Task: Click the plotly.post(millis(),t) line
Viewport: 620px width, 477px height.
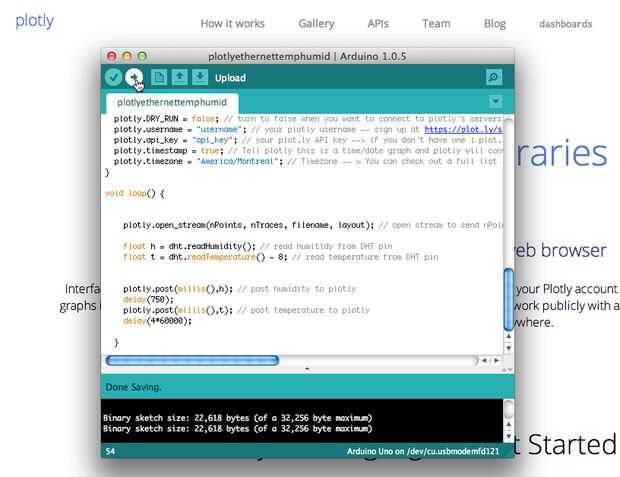Action: pyautogui.click(x=246, y=310)
